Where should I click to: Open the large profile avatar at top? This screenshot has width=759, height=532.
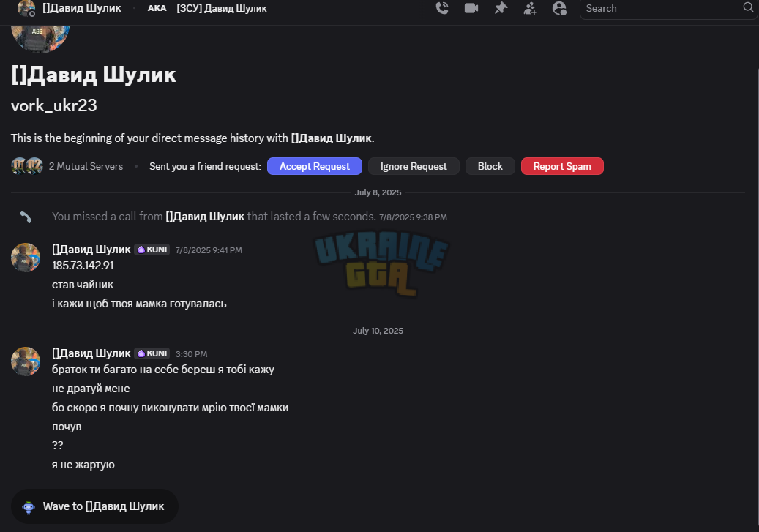[x=40, y=38]
